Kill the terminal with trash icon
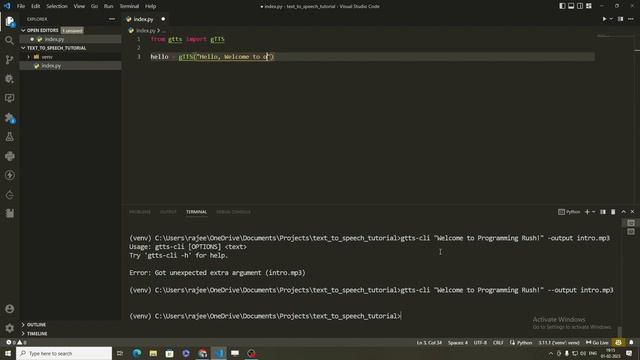This screenshot has width=640, height=360. [x=613, y=212]
